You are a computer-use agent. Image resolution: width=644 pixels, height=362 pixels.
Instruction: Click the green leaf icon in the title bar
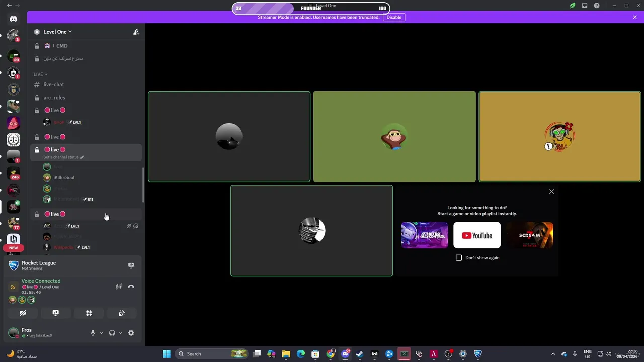click(x=572, y=6)
